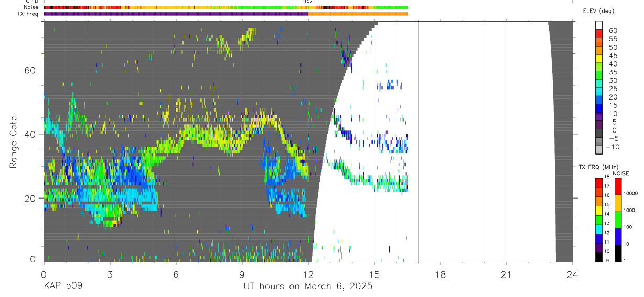Click the red swatch between 17 and 18 on TX FRQ colorbar
The image size is (644, 297).
point(598,182)
